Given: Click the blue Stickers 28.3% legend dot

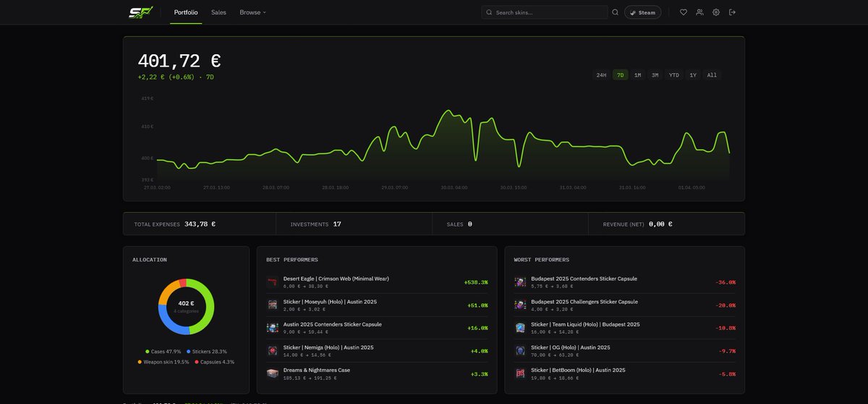Looking at the screenshot, I should point(189,352).
